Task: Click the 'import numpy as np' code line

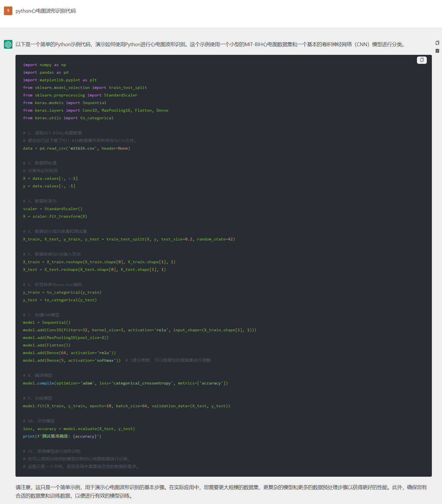Action: 44,65
